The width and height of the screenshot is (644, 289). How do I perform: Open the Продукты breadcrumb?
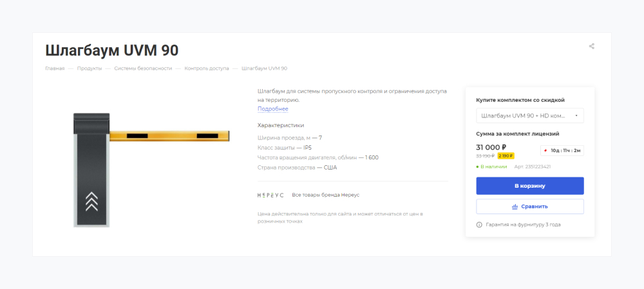90,68
